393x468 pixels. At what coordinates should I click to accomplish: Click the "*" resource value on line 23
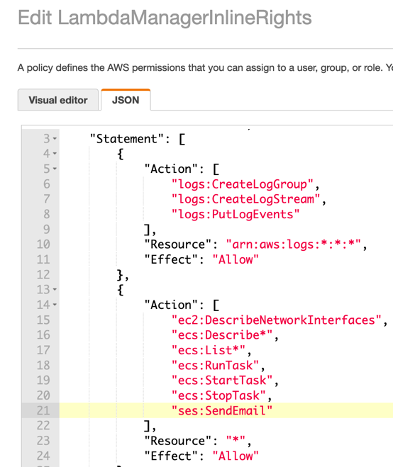(235, 441)
